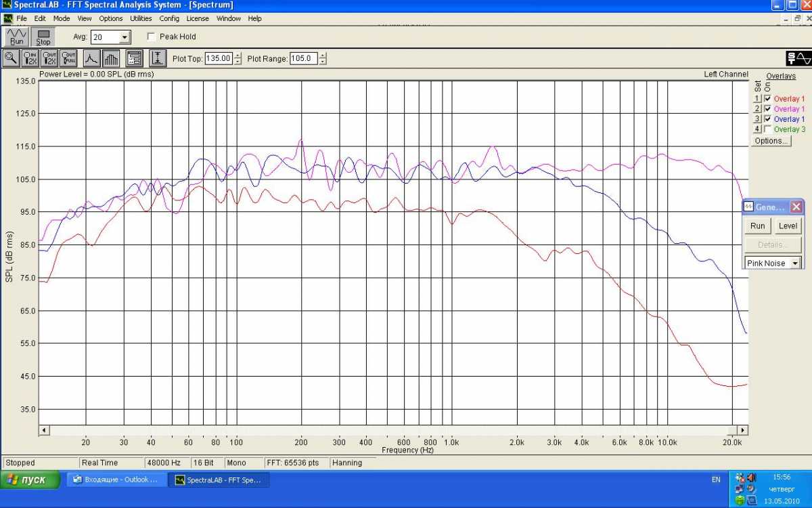This screenshot has height=508, width=812.
Task: Enable the green Overlay 3 checkbox
Action: (x=767, y=129)
